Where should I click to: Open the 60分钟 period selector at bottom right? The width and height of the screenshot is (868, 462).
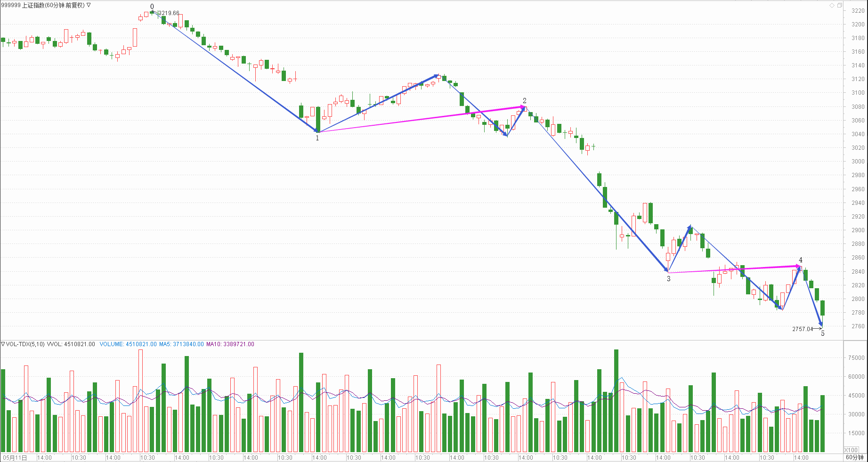[854, 457]
